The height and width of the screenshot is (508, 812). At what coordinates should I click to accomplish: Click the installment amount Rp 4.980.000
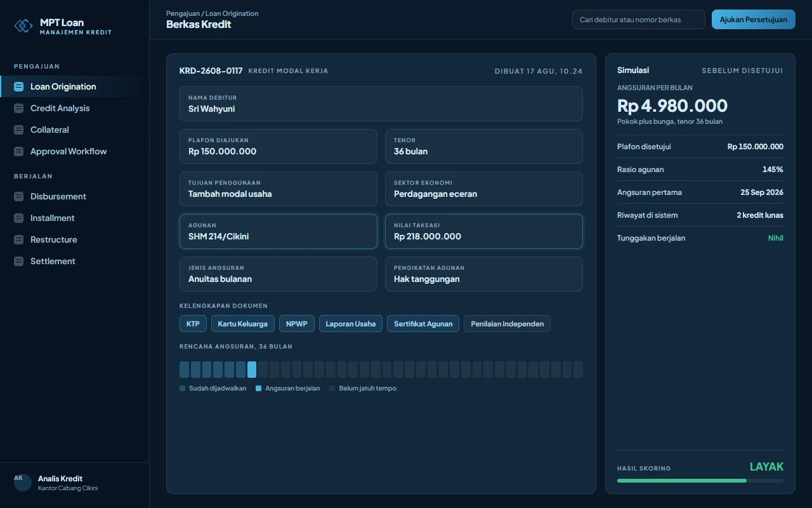672,105
